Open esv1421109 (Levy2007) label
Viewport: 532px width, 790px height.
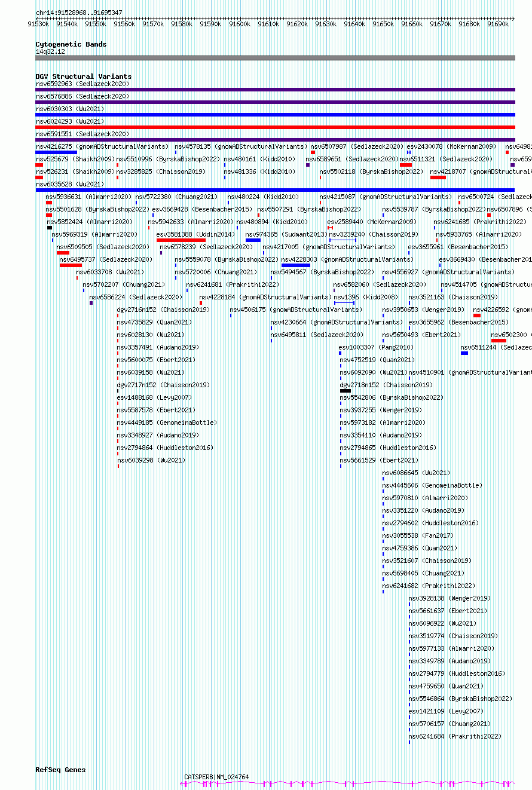(446, 711)
